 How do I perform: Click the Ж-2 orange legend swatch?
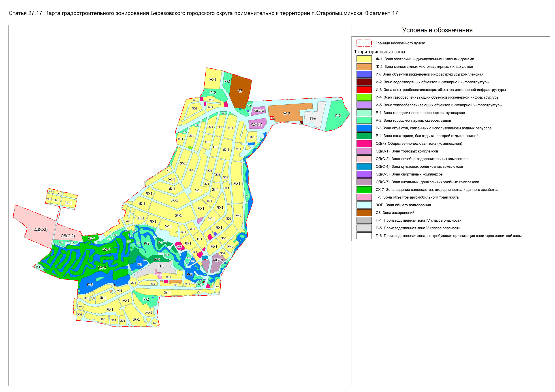(x=364, y=67)
